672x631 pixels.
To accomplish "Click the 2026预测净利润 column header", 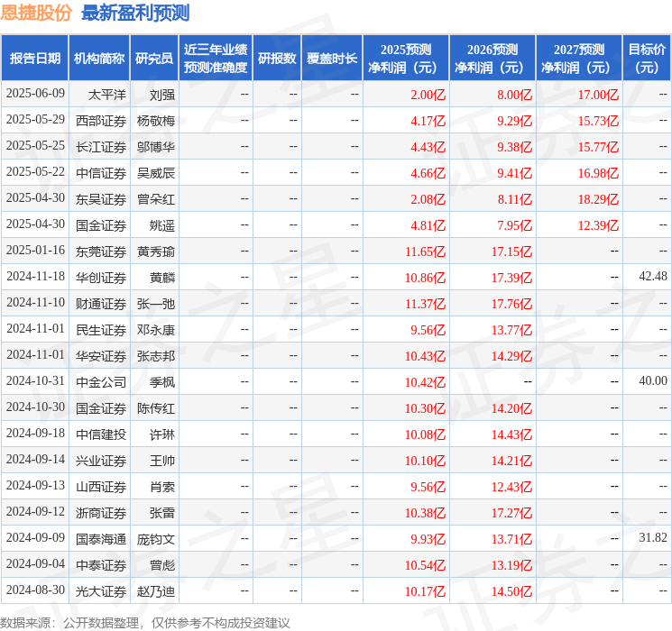I will (x=492, y=59).
